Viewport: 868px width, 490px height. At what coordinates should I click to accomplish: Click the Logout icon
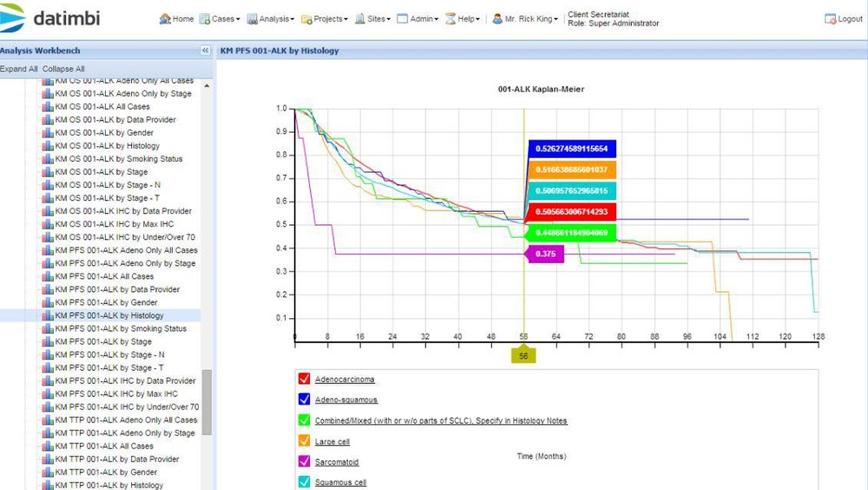pyautogui.click(x=831, y=19)
